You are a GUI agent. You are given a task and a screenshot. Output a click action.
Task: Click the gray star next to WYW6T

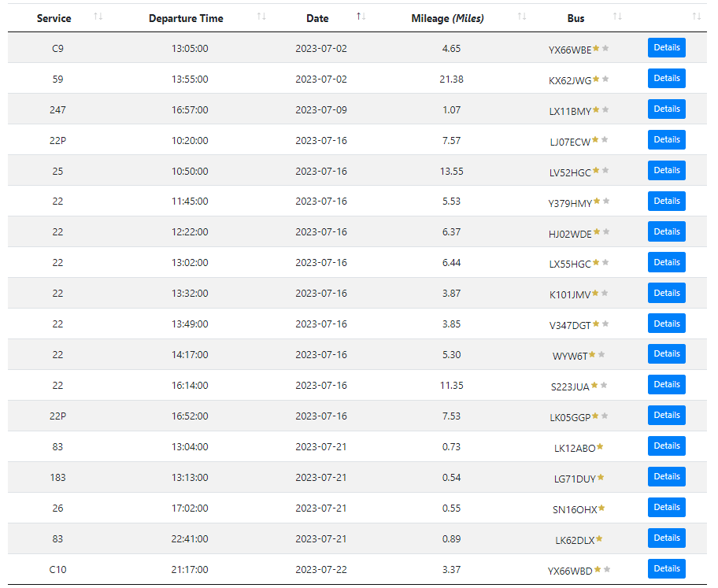click(601, 354)
